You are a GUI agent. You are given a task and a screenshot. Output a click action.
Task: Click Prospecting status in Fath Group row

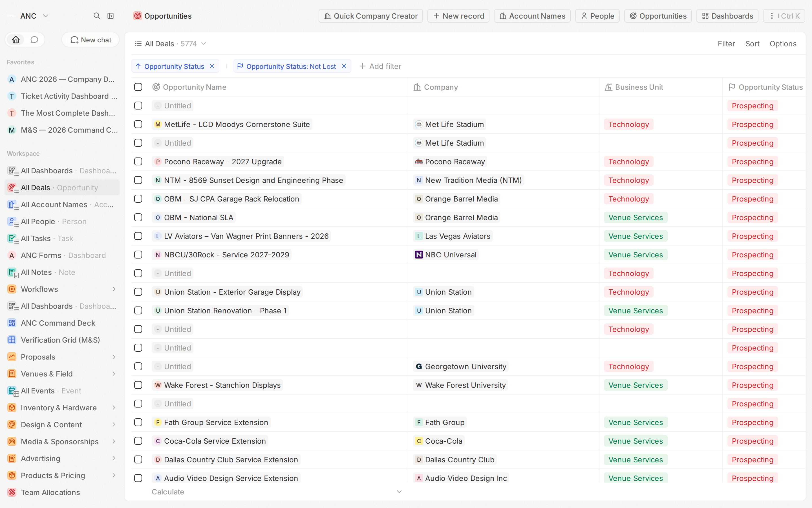[752, 422]
